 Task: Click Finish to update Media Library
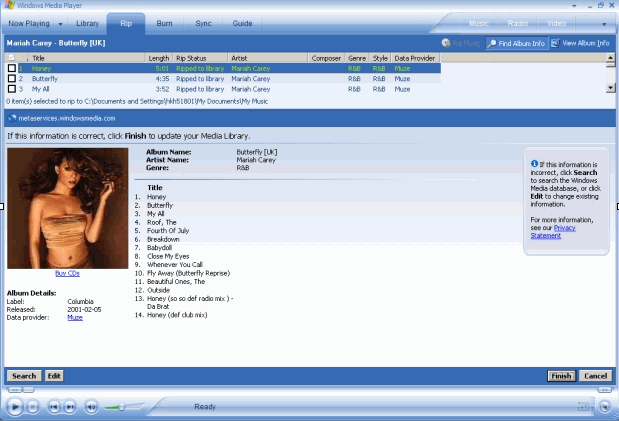561,376
